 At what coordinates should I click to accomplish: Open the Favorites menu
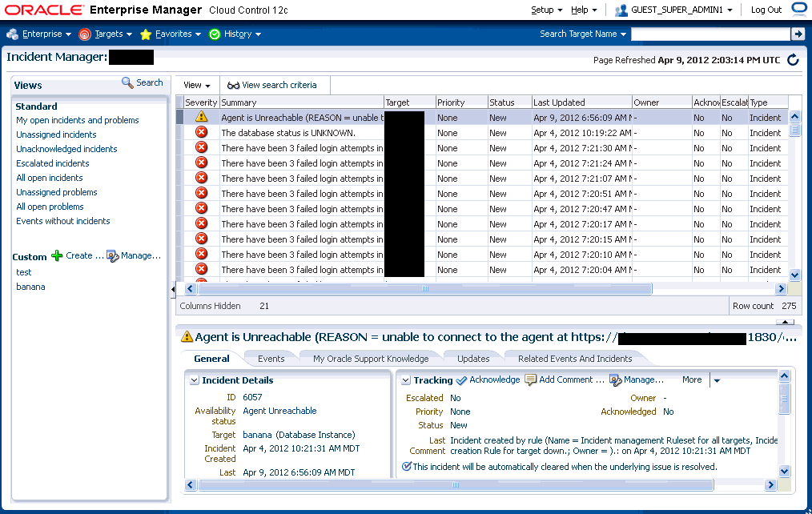178,34
